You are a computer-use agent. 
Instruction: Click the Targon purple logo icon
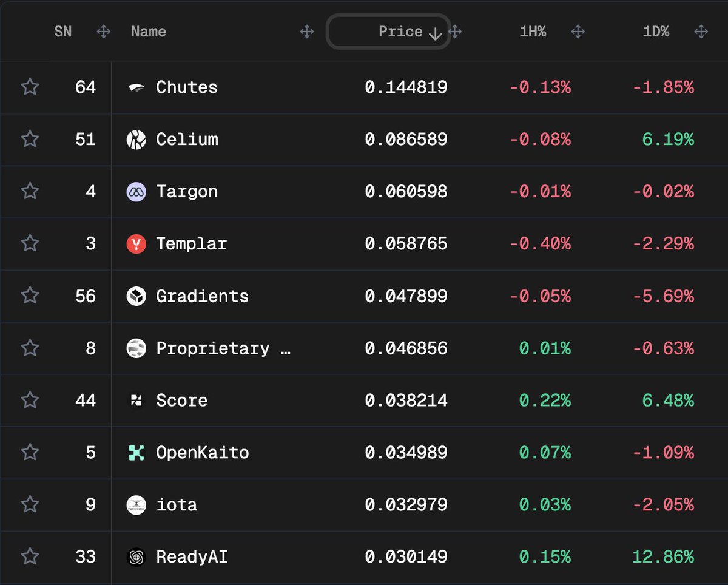[x=136, y=192]
